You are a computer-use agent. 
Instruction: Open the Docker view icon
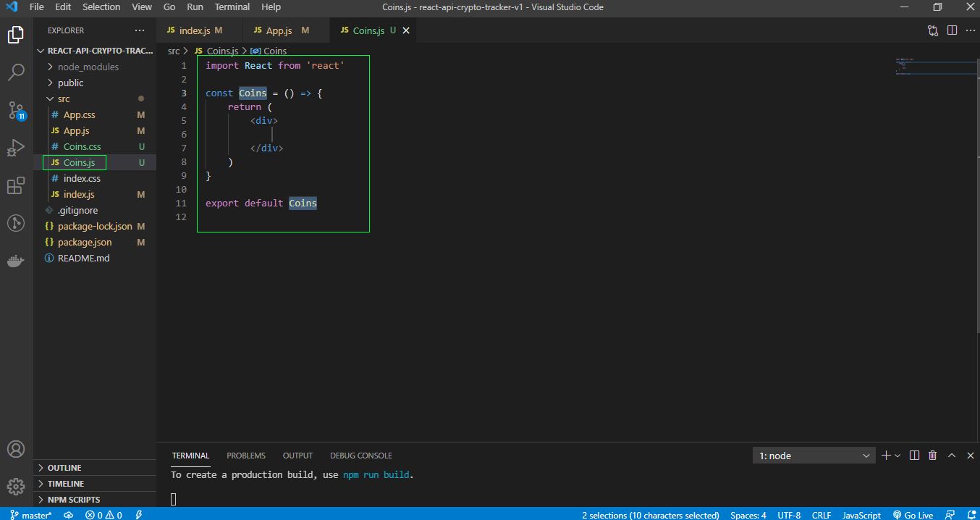pyautogui.click(x=16, y=261)
